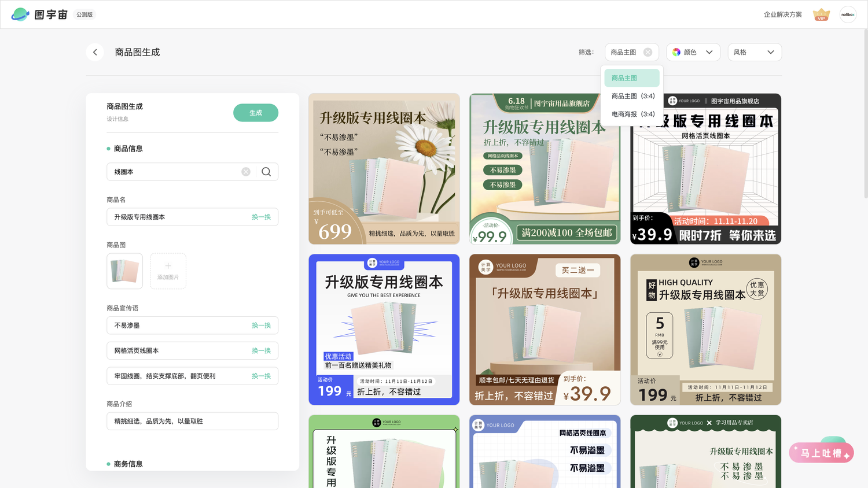Select 电商海报 (3:4) option
Screen dimensions: 868x488
coord(633,114)
